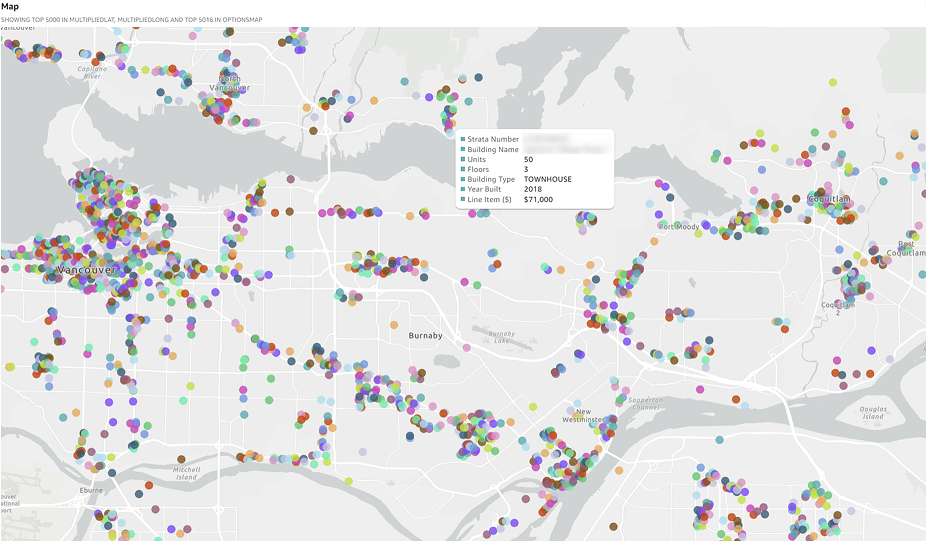This screenshot has height=541, width=927.
Task: Click the teal marker beside Line Item ($)
Action: (464, 199)
